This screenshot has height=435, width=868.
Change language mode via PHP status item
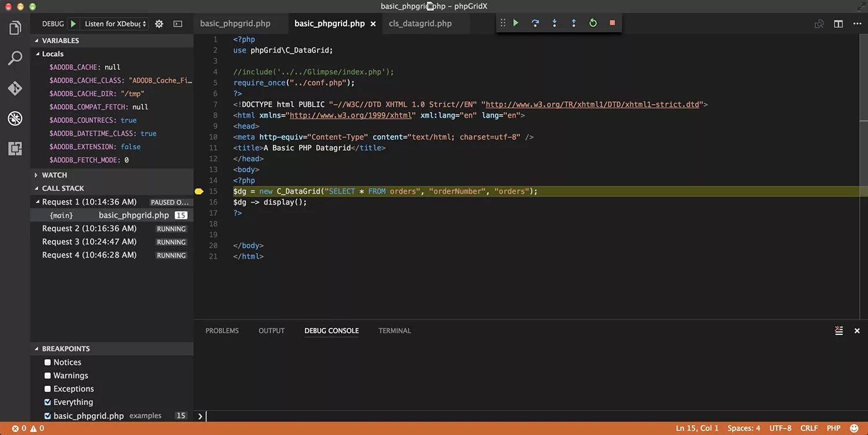point(834,429)
